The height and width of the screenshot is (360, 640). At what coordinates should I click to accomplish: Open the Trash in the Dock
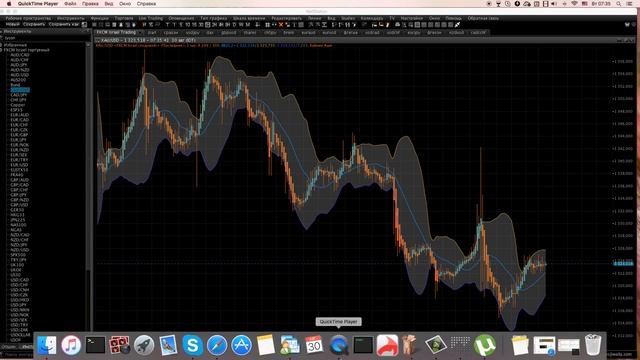click(593, 345)
